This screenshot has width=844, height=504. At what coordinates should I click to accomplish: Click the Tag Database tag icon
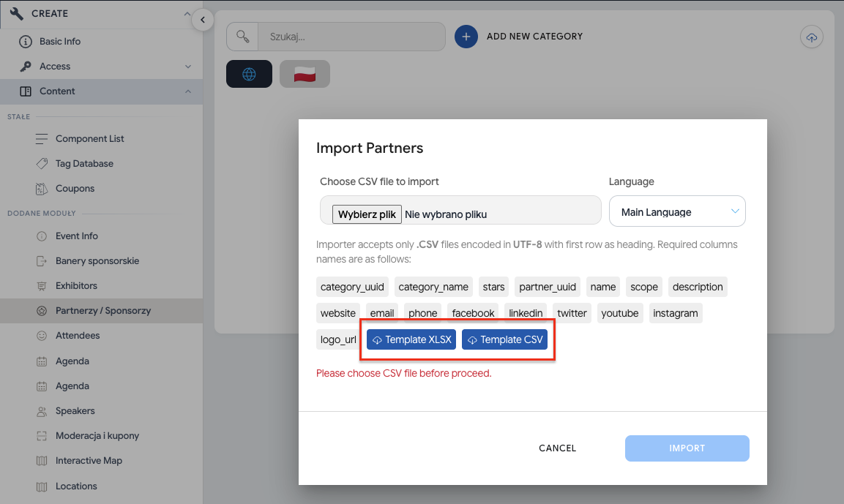(x=42, y=164)
